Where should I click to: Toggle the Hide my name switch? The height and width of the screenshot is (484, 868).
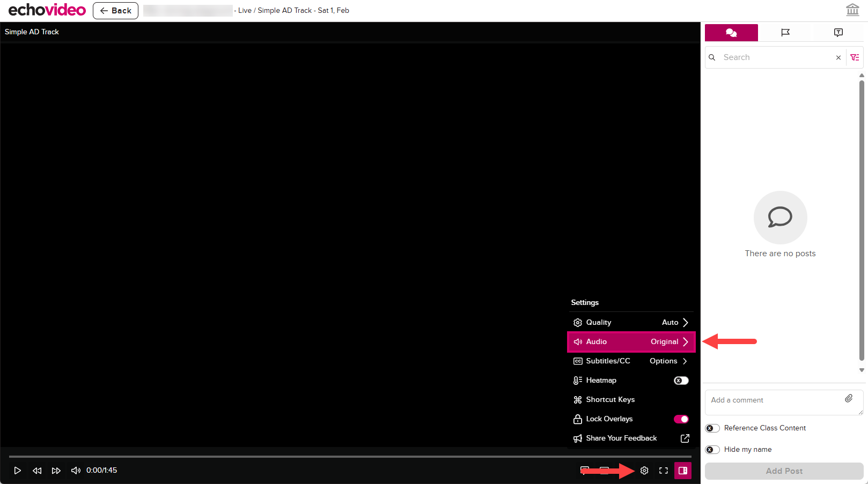point(712,450)
